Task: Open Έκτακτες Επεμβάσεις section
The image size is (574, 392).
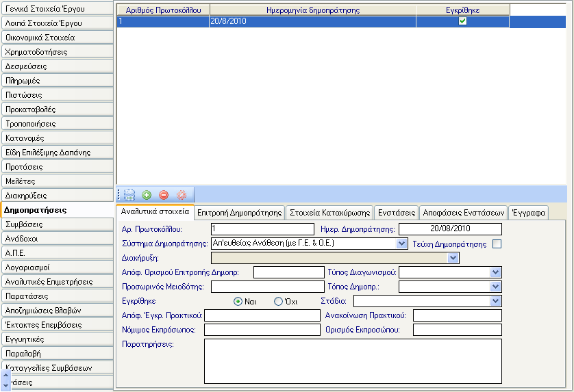Action: point(58,325)
